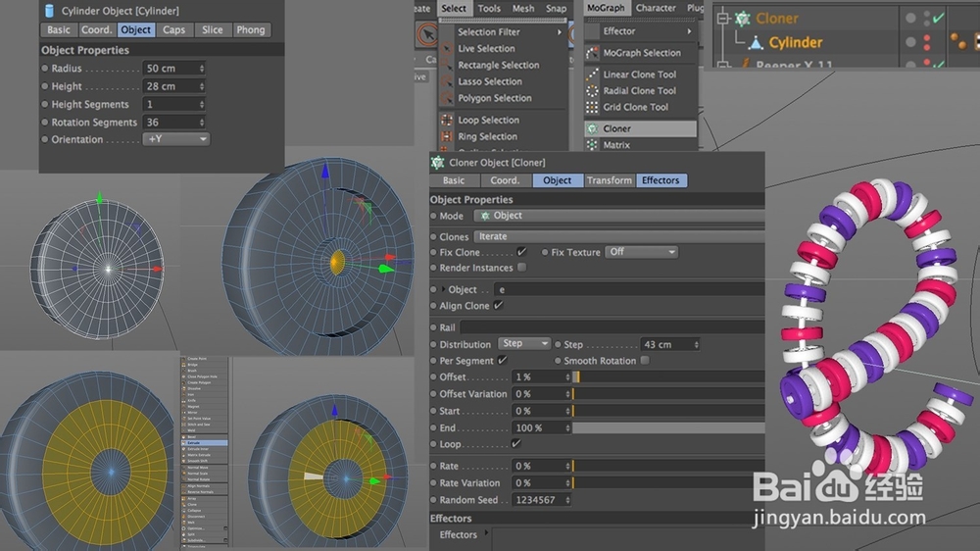
Task: Click the Lasso Selection icon
Action: (446, 81)
